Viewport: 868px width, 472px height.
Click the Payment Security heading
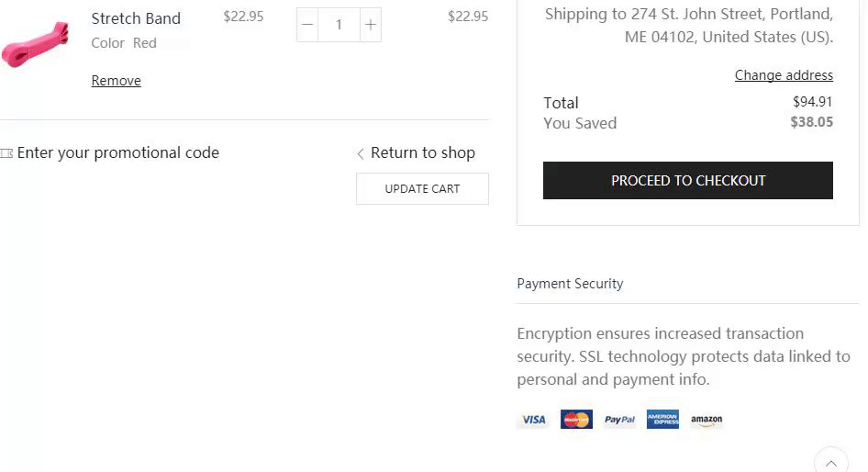point(570,284)
